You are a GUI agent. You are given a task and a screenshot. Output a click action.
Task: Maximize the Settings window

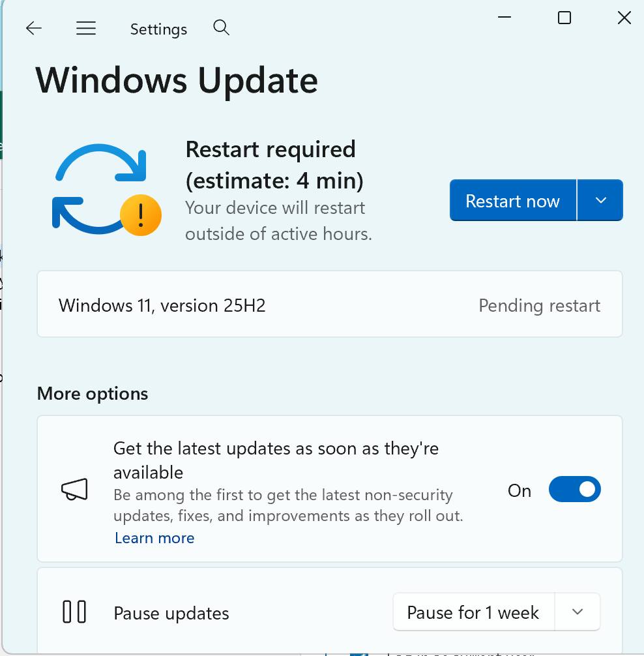click(564, 18)
